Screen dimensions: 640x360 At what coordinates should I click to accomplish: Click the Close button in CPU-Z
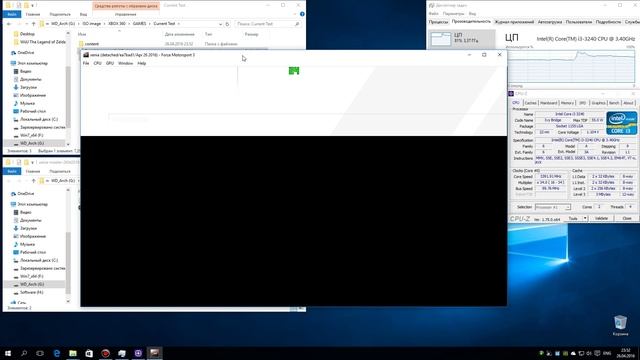[627, 218]
